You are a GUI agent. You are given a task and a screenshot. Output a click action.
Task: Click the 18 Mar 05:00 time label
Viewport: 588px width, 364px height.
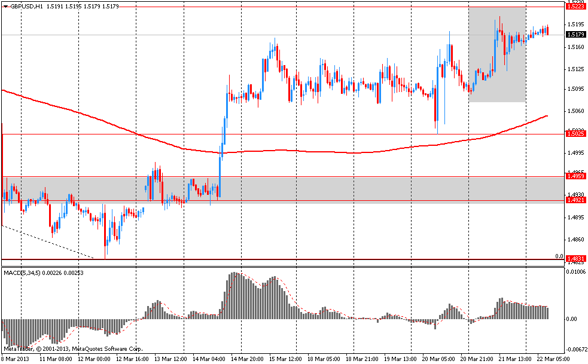click(322, 359)
